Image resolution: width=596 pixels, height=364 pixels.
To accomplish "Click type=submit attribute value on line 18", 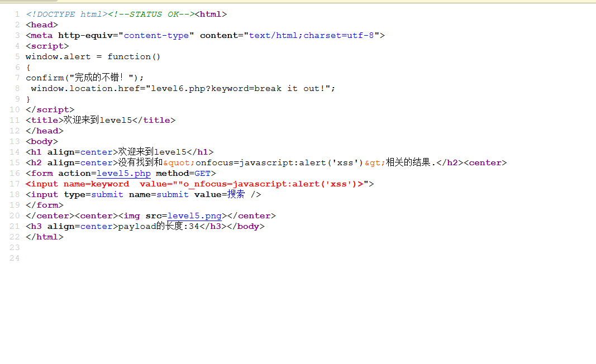I will pos(107,194).
